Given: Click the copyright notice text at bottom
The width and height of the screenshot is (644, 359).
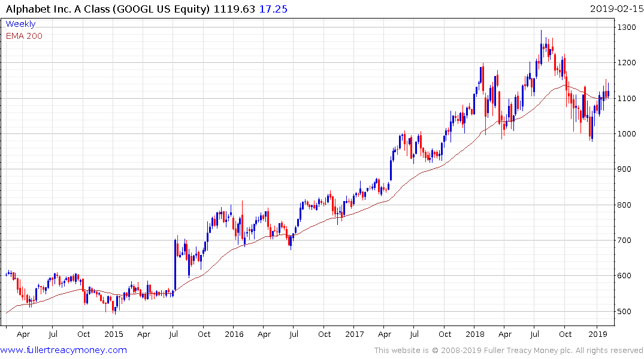Looking at the screenshot, I should pos(509,351).
